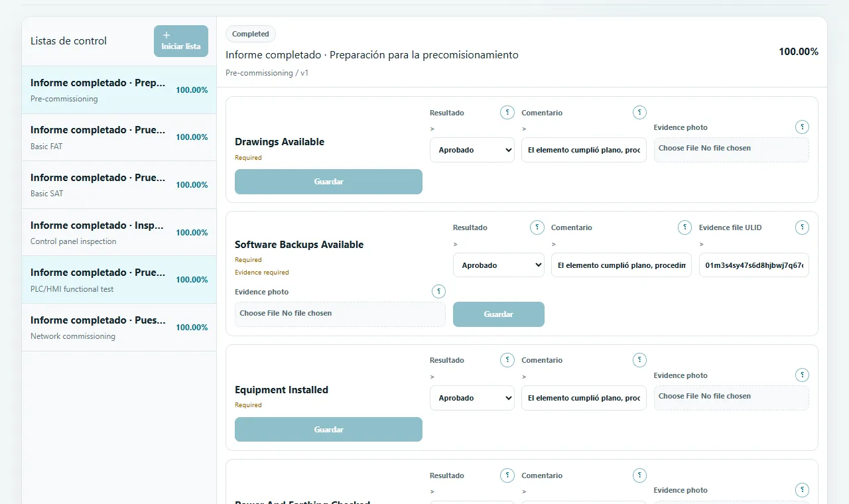The width and height of the screenshot is (849, 504).
Task: Open the Basic FAT checklist in the sidebar
Action: 119,137
